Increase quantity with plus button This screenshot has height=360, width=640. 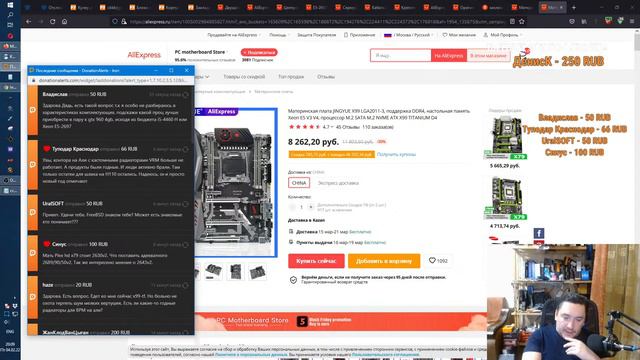tap(311, 207)
